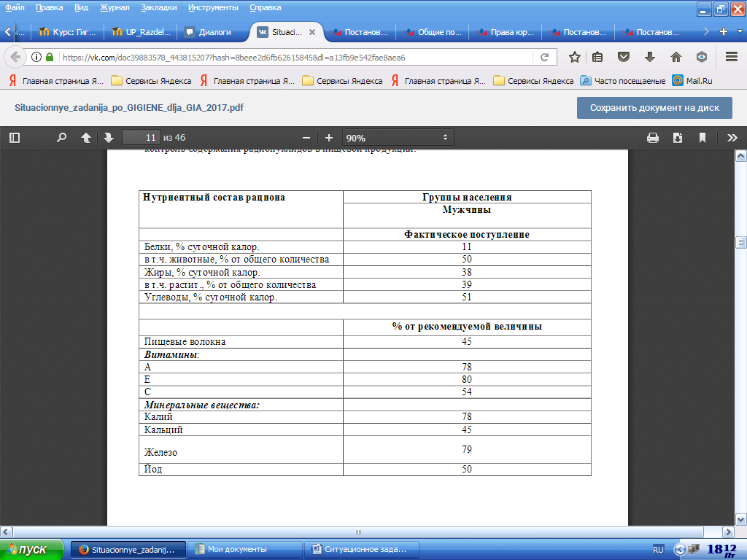Screen dimensions: 747x560
Task: Click horizontal scrollbar left arrow
Action: (x=6, y=532)
